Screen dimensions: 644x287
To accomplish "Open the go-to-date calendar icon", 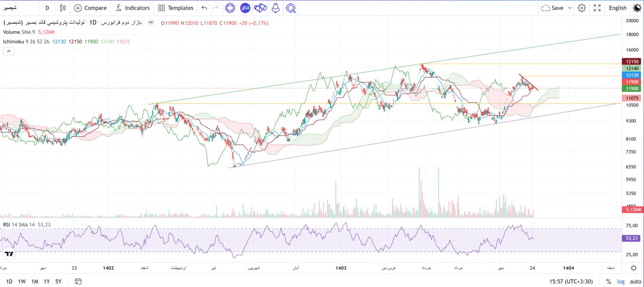I will coord(78,281).
